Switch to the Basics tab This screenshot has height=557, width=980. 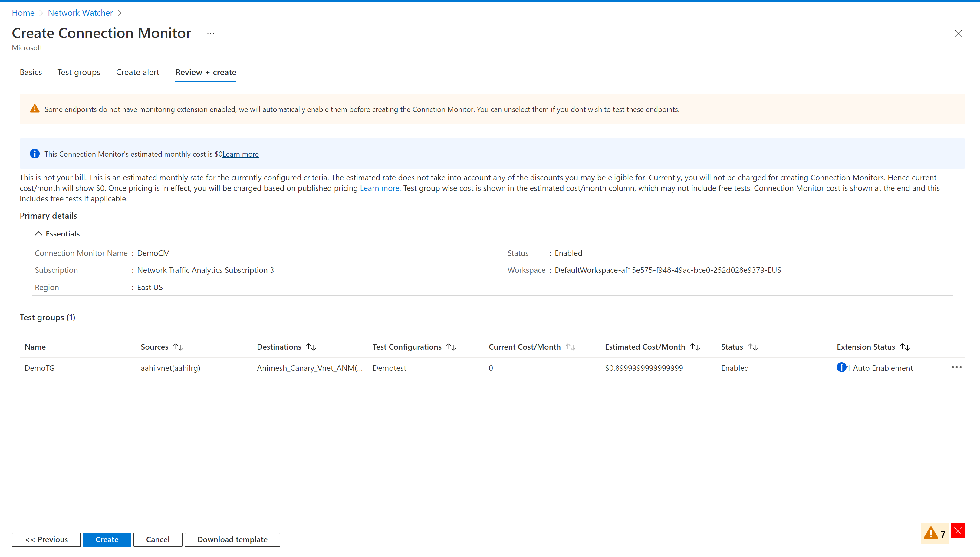31,71
